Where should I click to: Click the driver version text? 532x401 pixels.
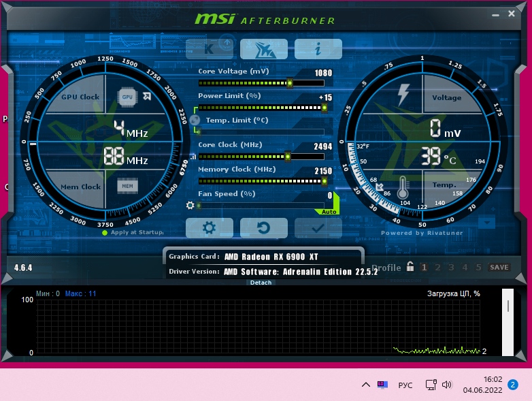click(301, 272)
